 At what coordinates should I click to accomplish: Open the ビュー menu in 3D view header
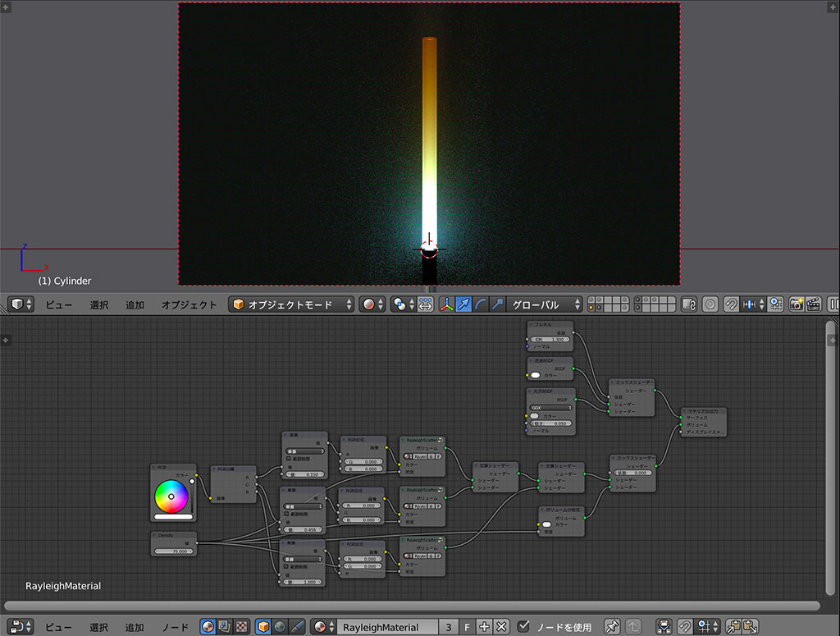58,305
